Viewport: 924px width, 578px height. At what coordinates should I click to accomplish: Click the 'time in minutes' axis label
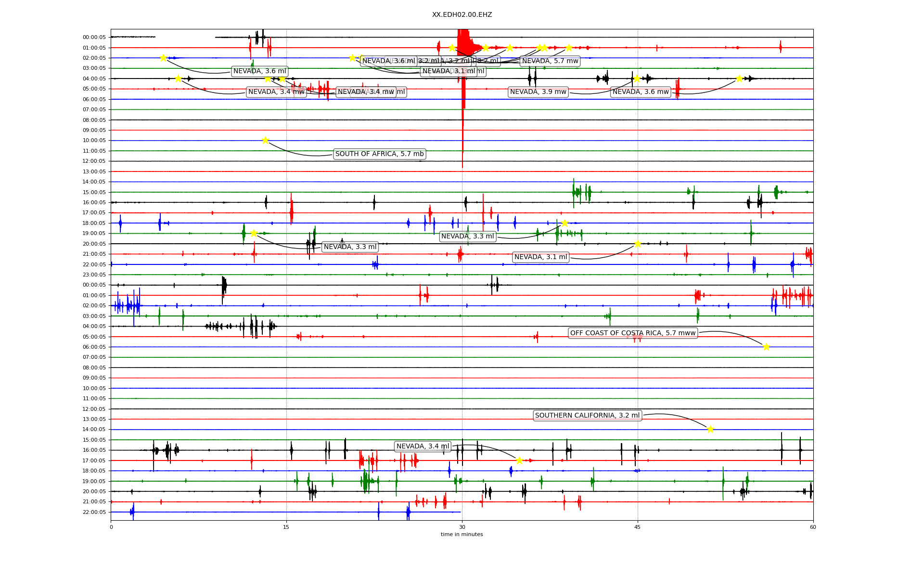(462, 534)
